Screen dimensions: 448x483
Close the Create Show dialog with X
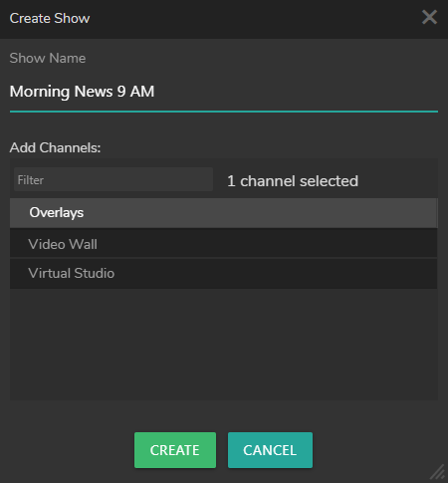[x=429, y=17]
